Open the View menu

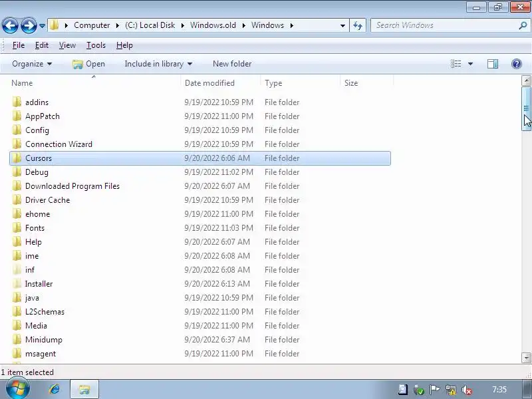pyautogui.click(x=67, y=45)
